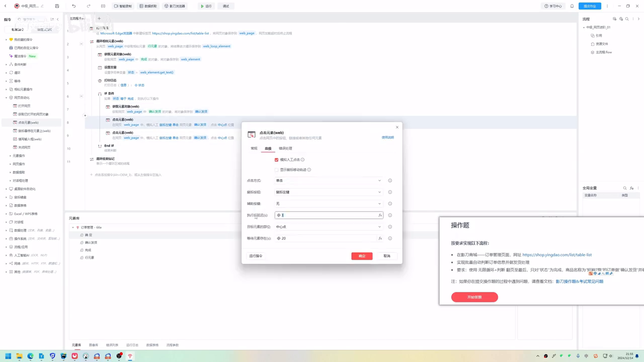Switch to 流程参数 bottom tab
This screenshot has width=644, height=362.
(173, 345)
